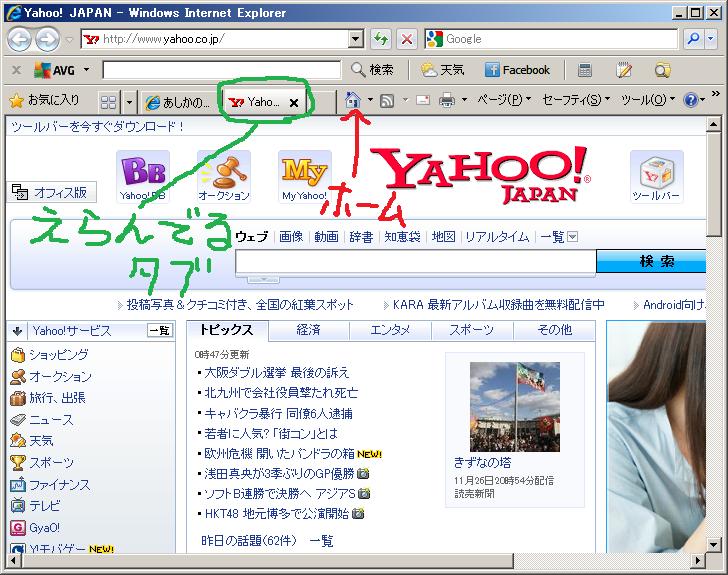Open headline 若者に人気?「街コン」とは
Screen dimensions: 728x575
(271, 434)
